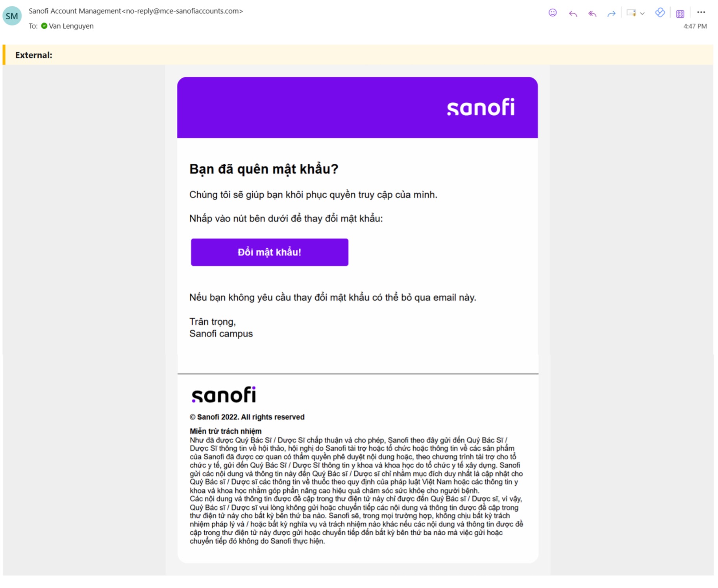The height and width of the screenshot is (588, 718).
Task: Click the SM sender avatar
Action: tap(12, 16)
